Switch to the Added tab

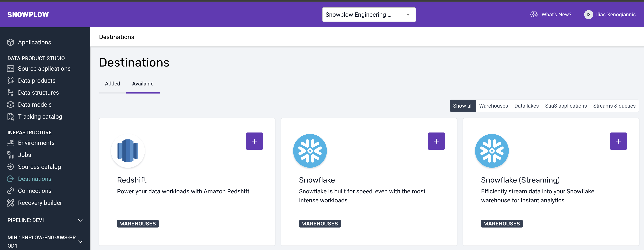coord(113,84)
